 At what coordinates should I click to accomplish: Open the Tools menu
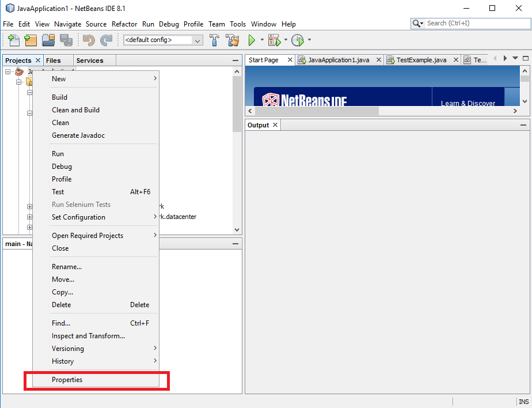pos(237,24)
